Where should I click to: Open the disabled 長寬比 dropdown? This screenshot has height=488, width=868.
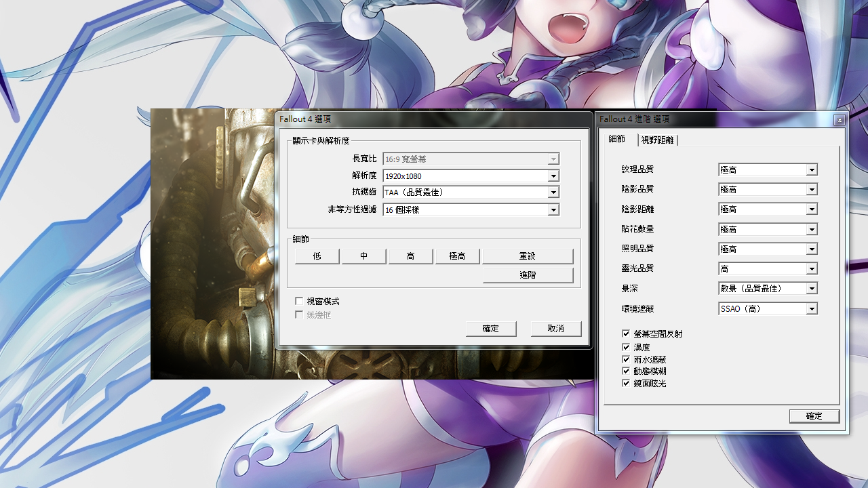point(471,159)
